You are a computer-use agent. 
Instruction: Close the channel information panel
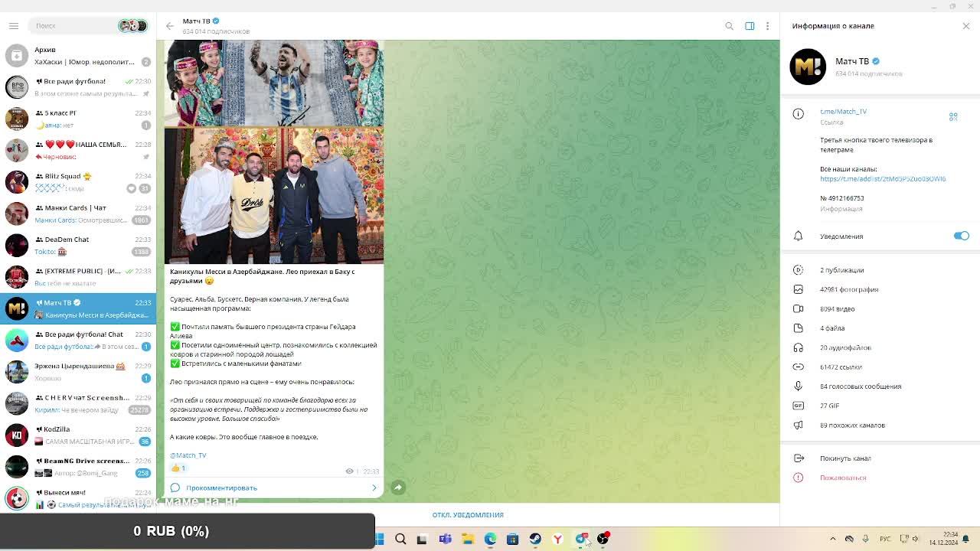pyautogui.click(x=966, y=26)
